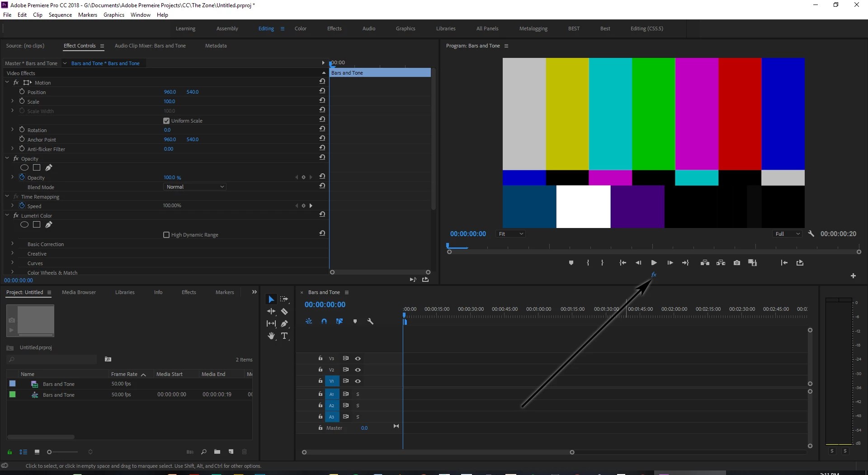Viewport: 868px width, 475px height.
Task: Select the Ripple Edit tool
Action: tap(271, 311)
